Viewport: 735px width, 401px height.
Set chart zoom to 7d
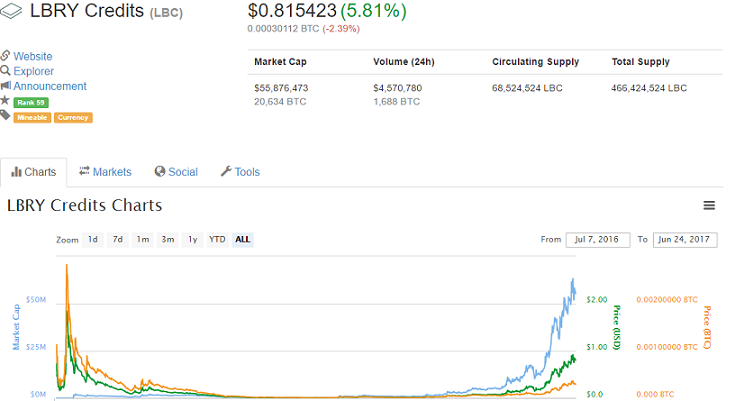click(x=118, y=240)
